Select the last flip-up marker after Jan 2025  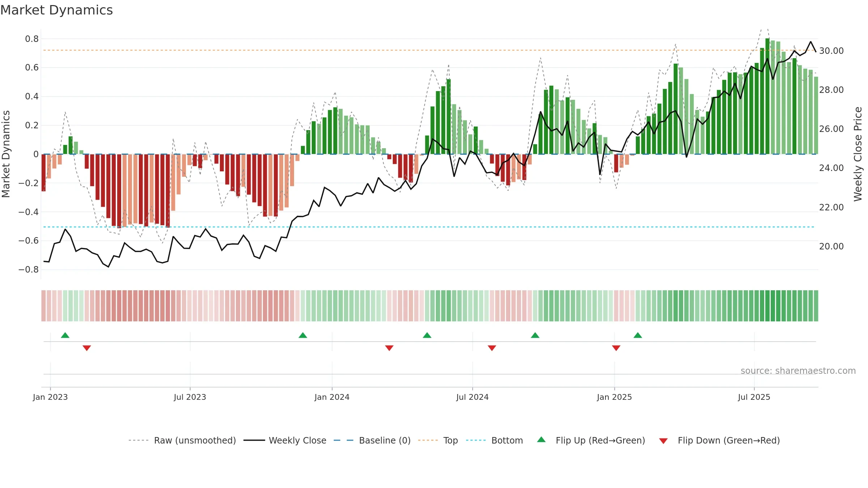[x=638, y=335]
